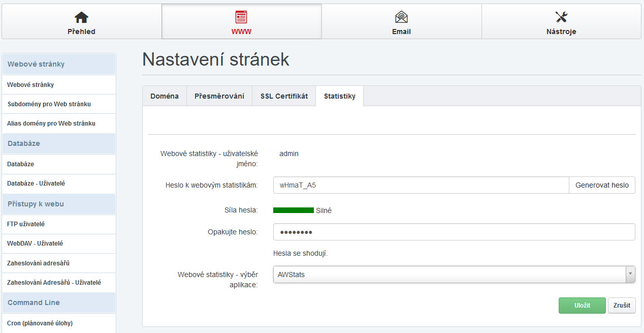Open FTP uživatelé in sidebar
Image resolution: width=644 pixels, height=333 pixels.
tap(26, 224)
